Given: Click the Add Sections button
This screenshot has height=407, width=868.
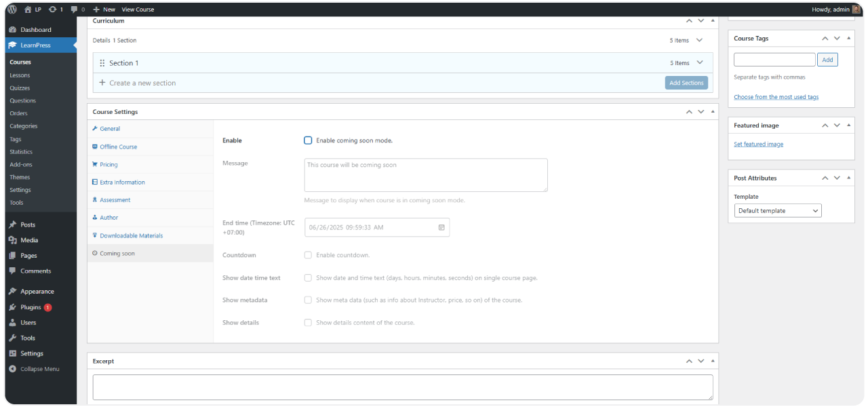Looking at the screenshot, I should click(686, 83).
